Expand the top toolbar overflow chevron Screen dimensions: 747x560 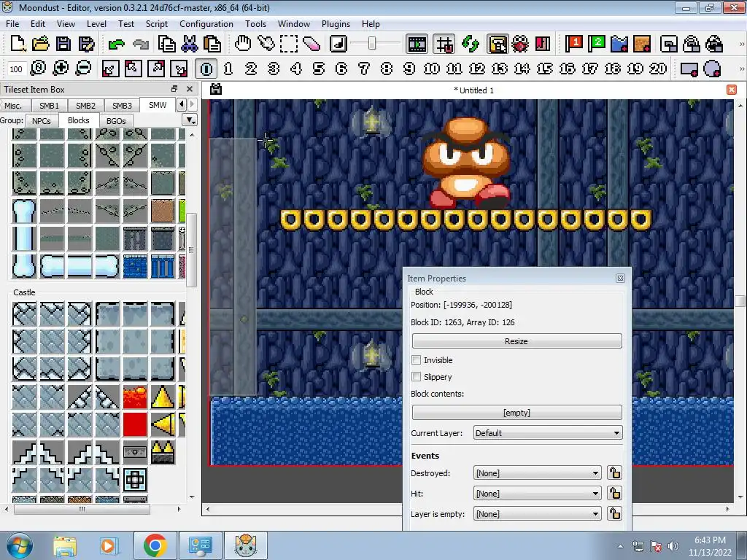click(741, 44)
